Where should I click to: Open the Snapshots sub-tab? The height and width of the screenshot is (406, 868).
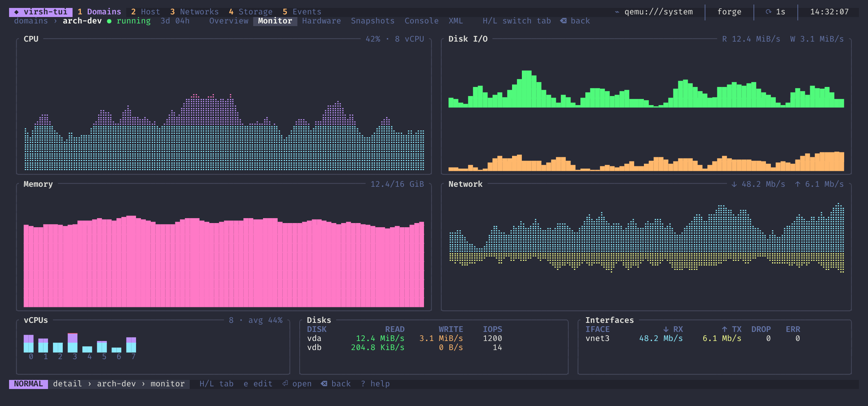(x=373, y=21)
